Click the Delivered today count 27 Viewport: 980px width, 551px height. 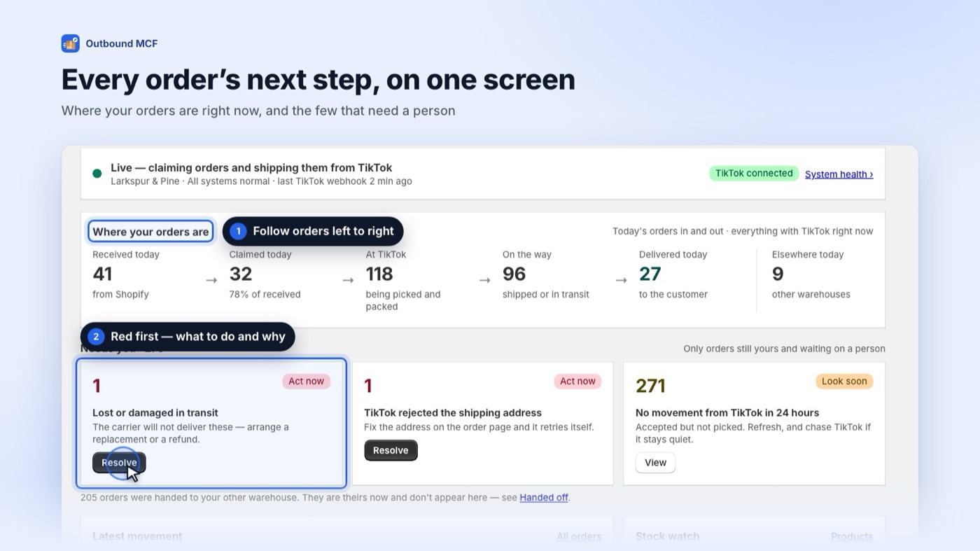pos(650,274)
